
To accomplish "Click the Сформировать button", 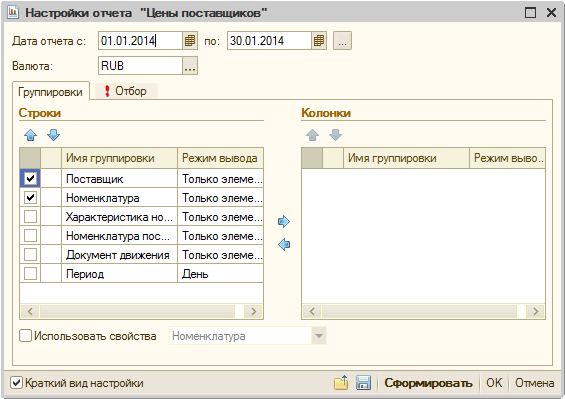I will 428,383.
